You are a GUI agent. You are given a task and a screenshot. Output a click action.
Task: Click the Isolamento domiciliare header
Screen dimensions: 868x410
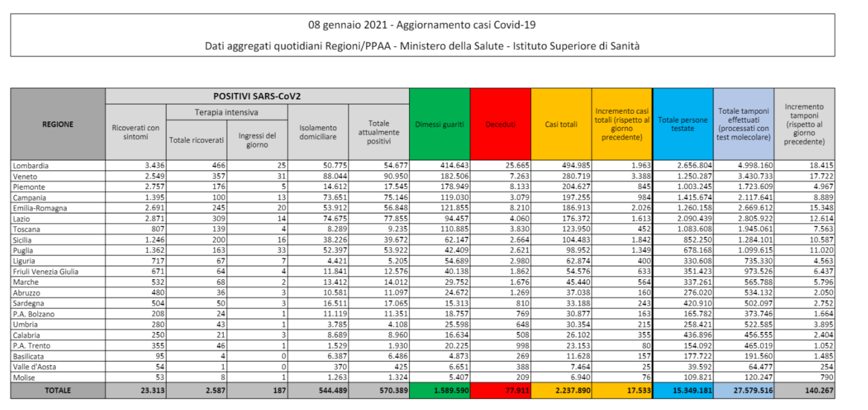(x=318, y=132)
